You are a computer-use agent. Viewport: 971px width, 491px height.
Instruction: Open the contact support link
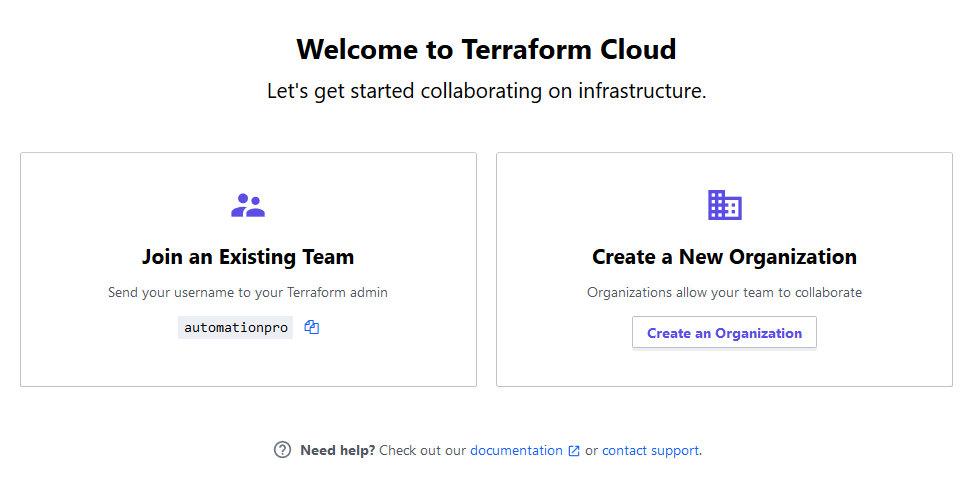click(650, 450)
